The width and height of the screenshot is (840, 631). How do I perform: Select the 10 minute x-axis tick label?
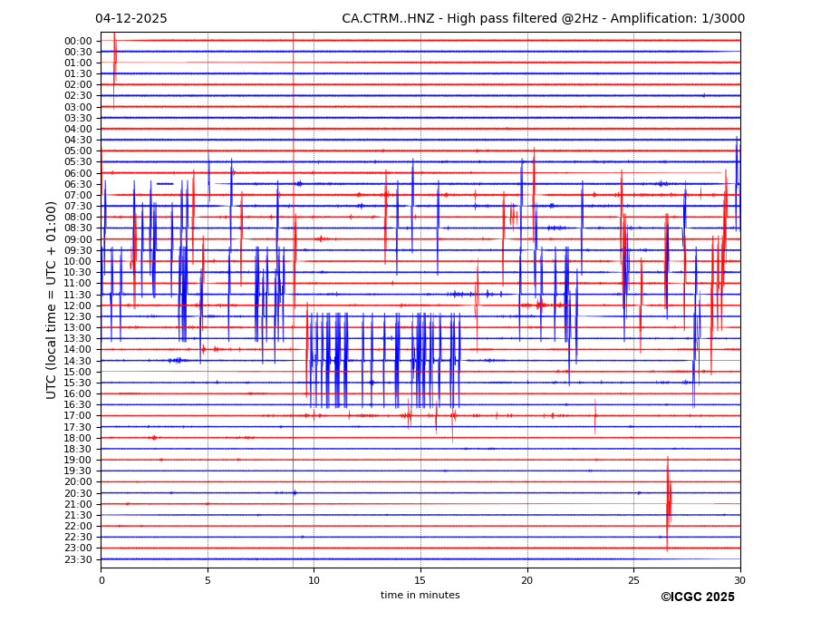[x=314, y=580]
